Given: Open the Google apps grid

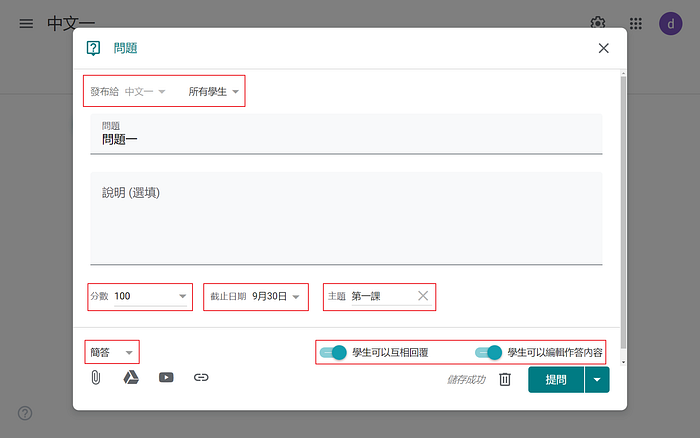Looking at the screenshot, I should (x=636, y=23).
